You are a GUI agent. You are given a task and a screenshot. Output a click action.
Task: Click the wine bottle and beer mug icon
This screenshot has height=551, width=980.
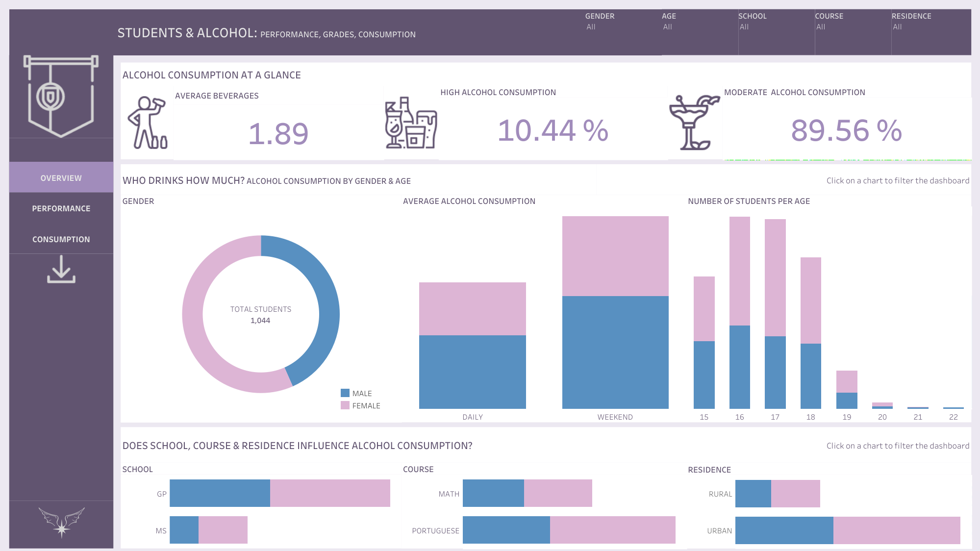coord(411,123)
